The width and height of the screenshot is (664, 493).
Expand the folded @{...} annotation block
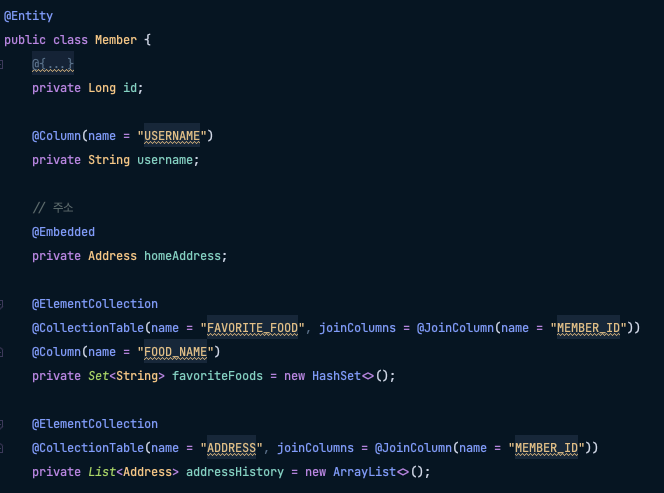coord(53,64)
